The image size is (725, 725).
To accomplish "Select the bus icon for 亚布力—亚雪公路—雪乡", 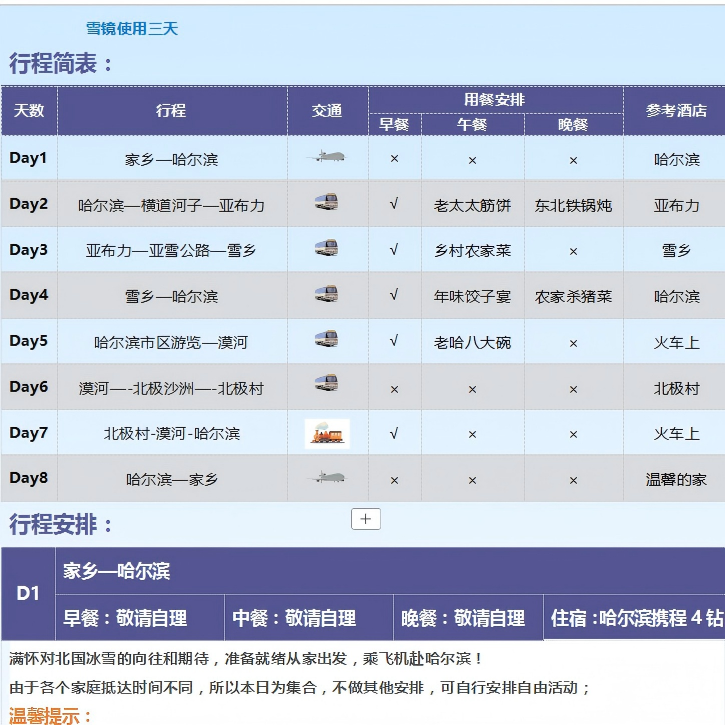I will click(x=327, y=249).
